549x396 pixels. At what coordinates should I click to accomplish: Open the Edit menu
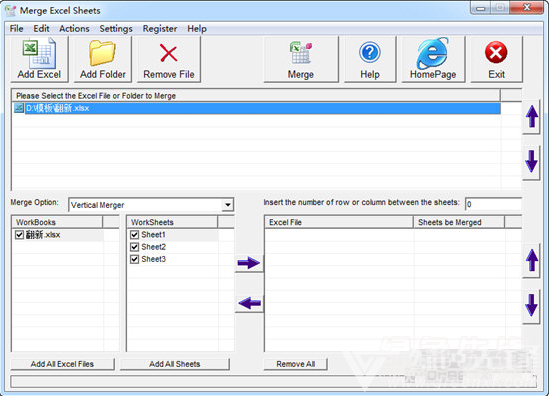point(41,29)
